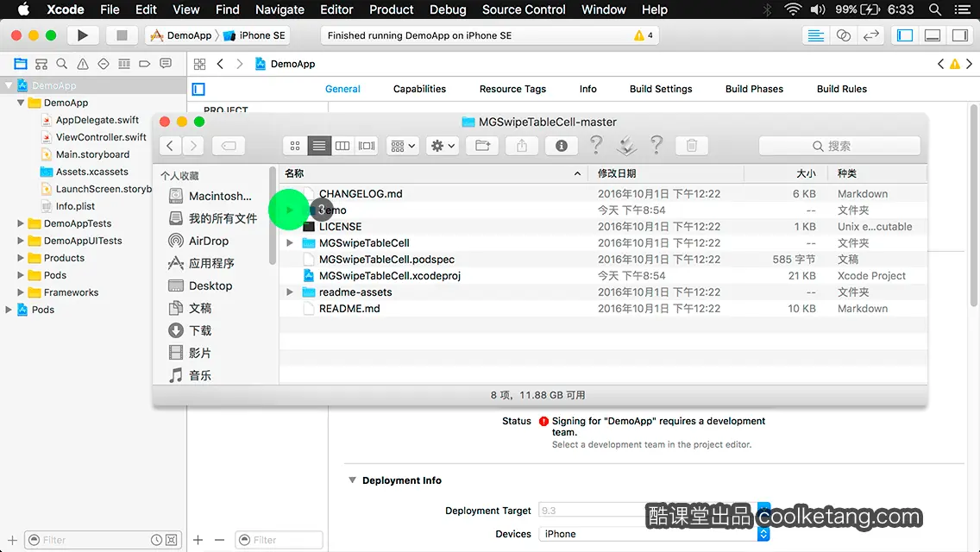Expand the Products group

click(21, 258)
